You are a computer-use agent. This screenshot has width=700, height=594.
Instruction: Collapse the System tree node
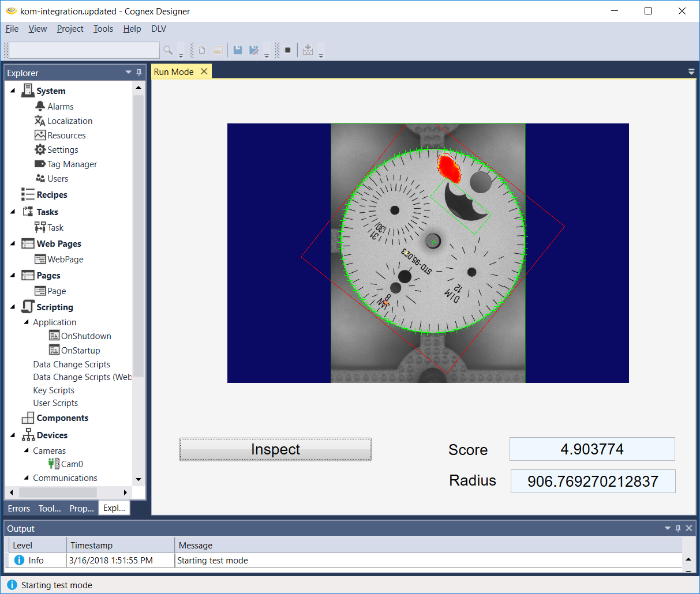coord(13,91)
